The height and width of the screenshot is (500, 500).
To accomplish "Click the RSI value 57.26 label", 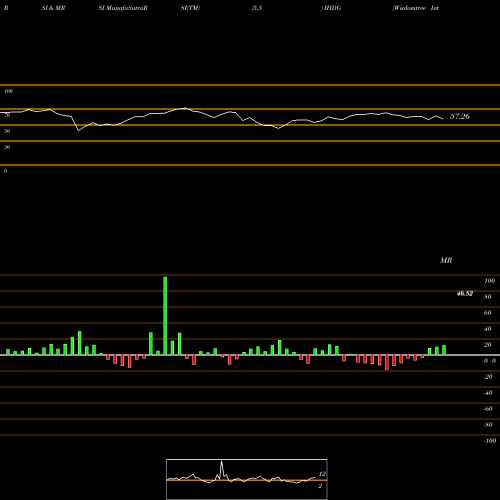I will click(x=460, y=116).
